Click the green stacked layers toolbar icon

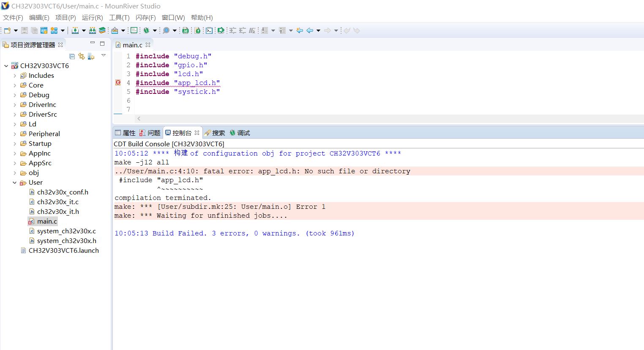(102, 30)
